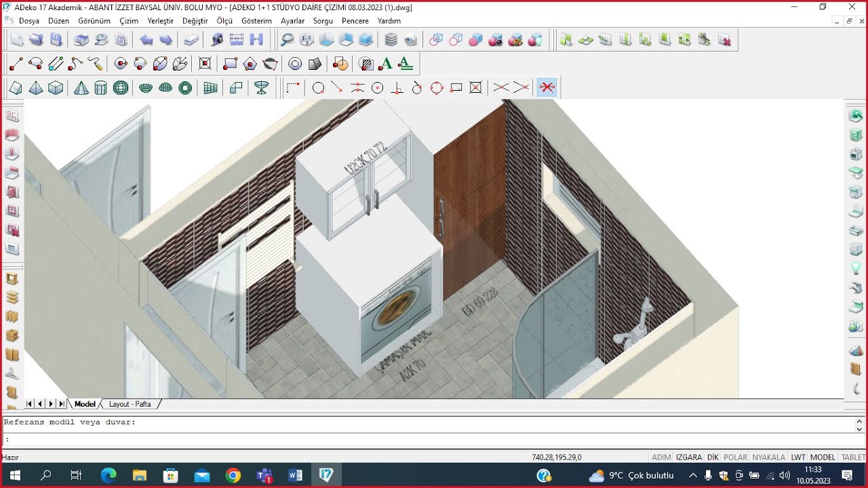Toggle IZGARA grid mode in status bar
The image size is (868, 488).
pos(689,457)
